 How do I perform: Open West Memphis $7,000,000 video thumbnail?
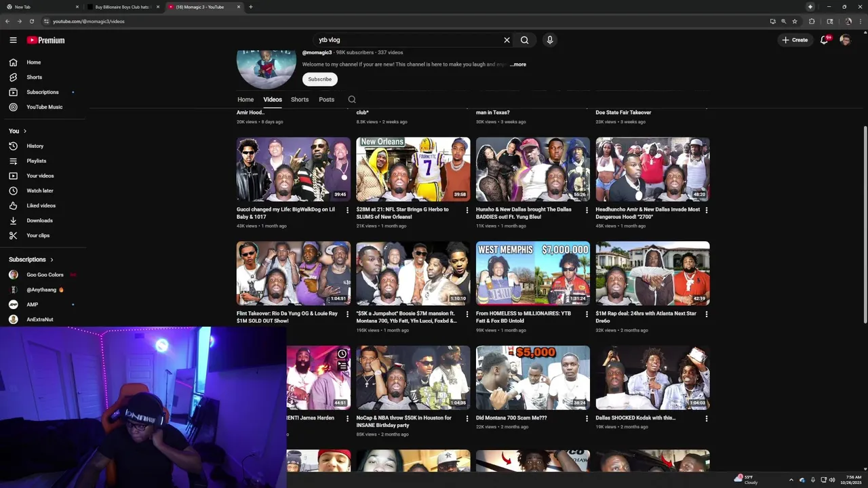point(533,274)
